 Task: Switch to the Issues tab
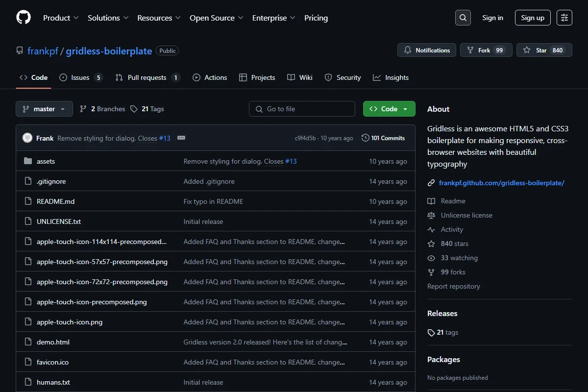tap(81, 77)
